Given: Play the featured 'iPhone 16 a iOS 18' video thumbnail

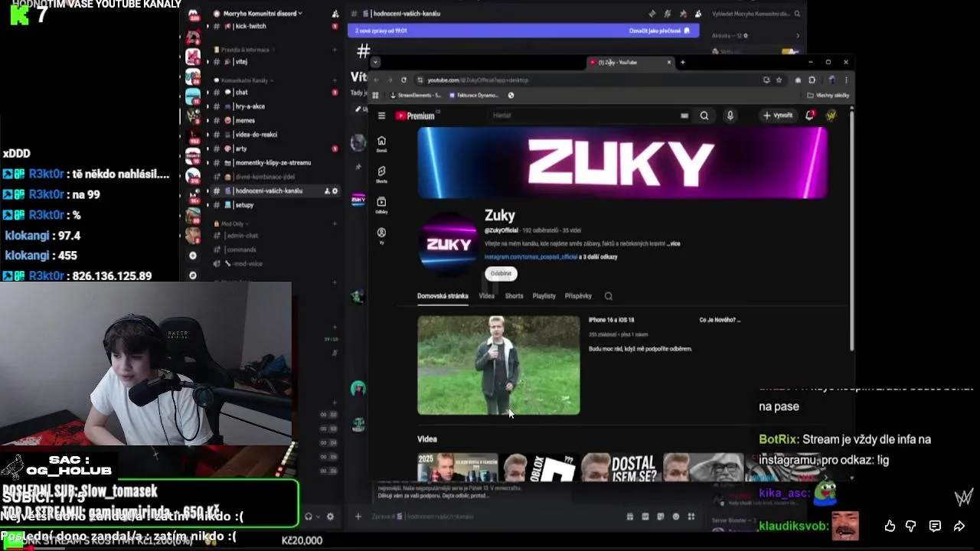Looking at the screenshot, I should point(498,365).
